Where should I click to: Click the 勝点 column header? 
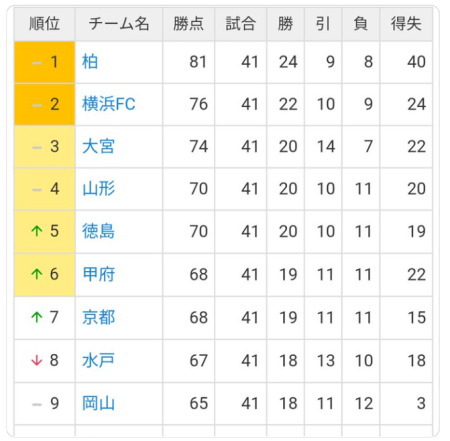(188, 24)
